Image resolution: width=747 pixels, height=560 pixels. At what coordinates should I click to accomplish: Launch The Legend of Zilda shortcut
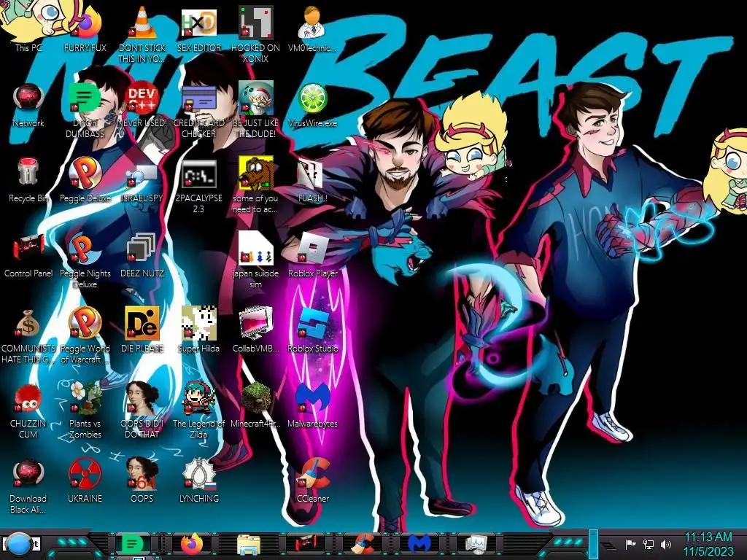coord(198,411)
